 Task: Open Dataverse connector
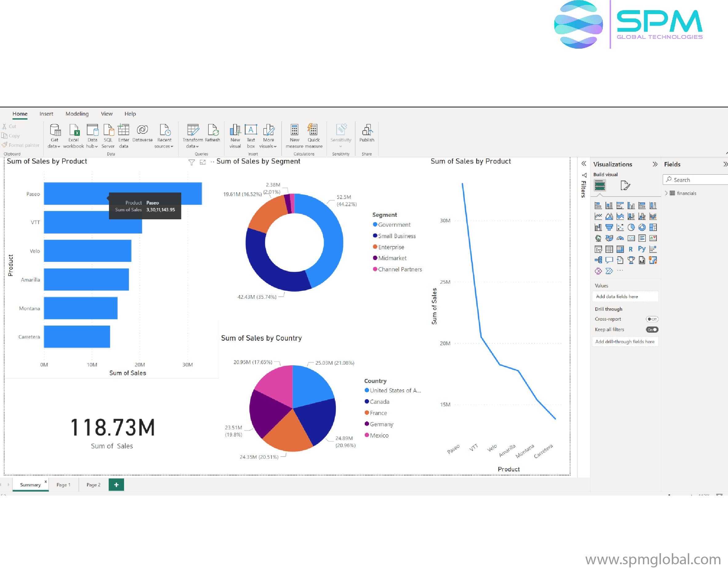pyautogui.click(x=142, y=133)
